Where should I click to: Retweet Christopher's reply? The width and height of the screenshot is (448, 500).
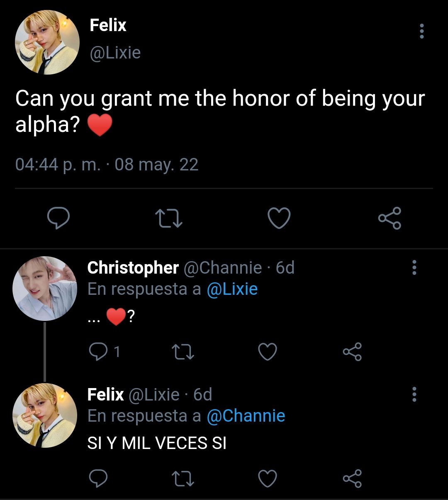coord(183,352)
